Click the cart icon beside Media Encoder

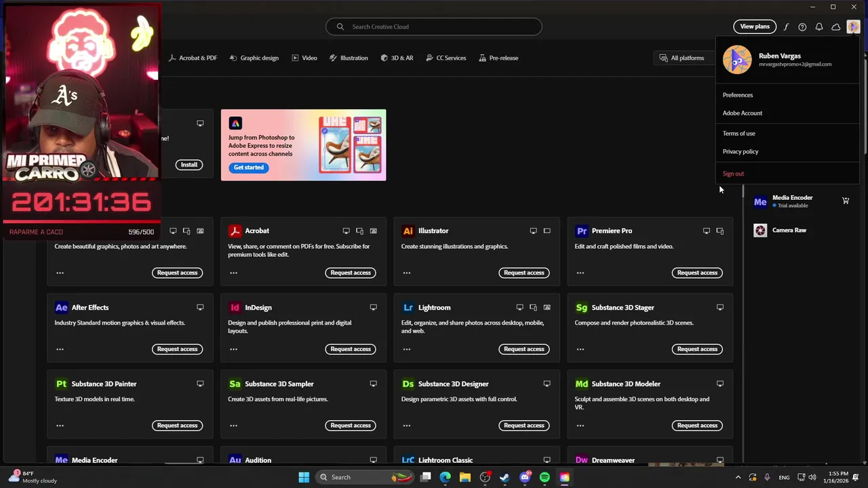click(846, 201)
